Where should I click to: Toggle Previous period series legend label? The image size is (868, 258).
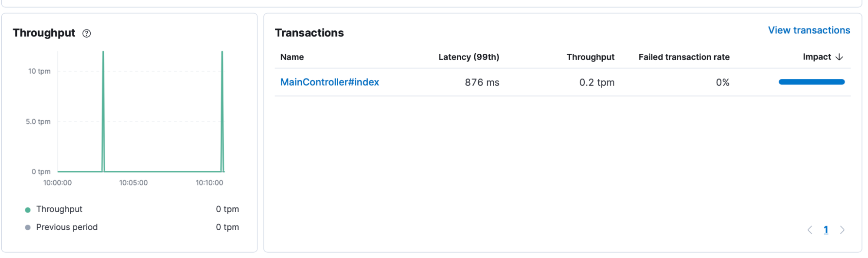pos(67,227)
